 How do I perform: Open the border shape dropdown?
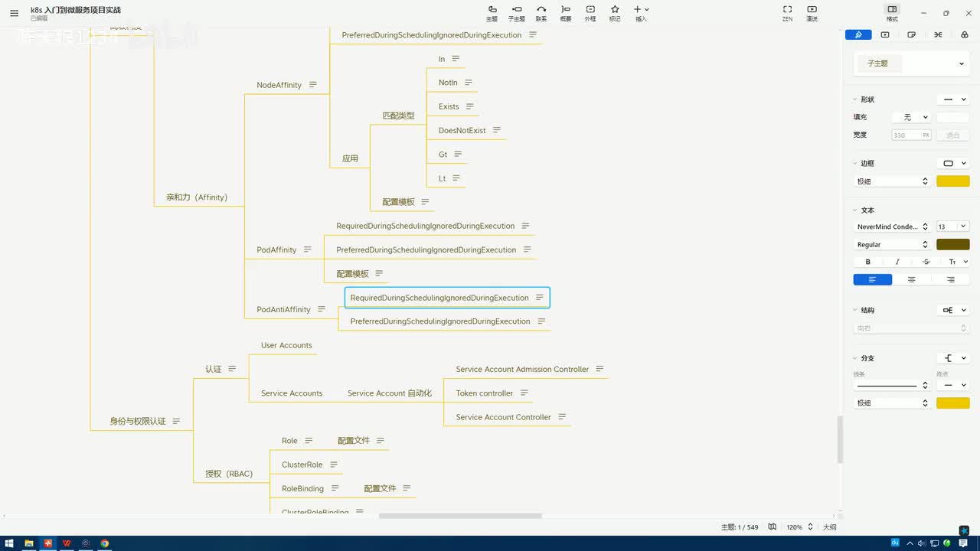point(953,163)
